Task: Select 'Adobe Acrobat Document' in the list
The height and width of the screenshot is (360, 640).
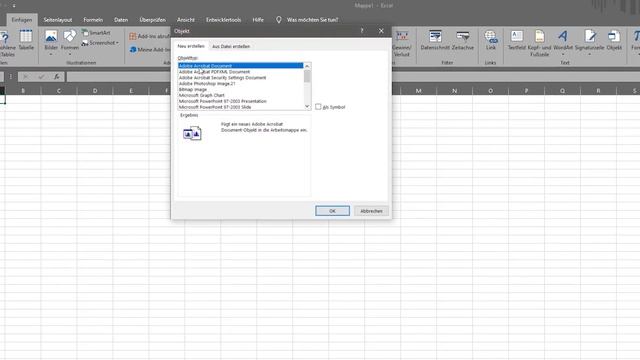Action: (x=240, y=66)
